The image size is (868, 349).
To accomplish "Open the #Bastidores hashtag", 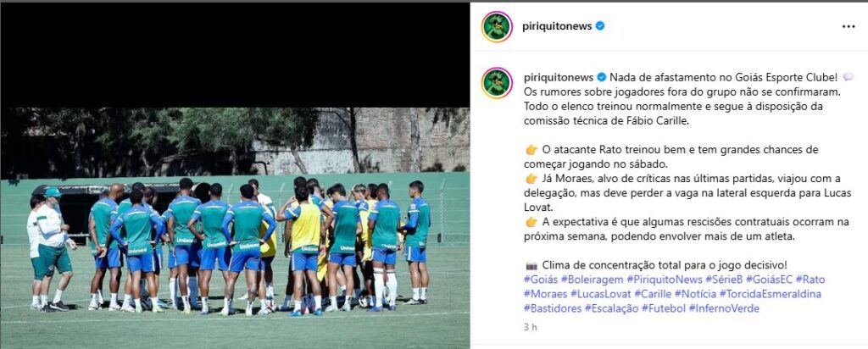I will (553, 308).
